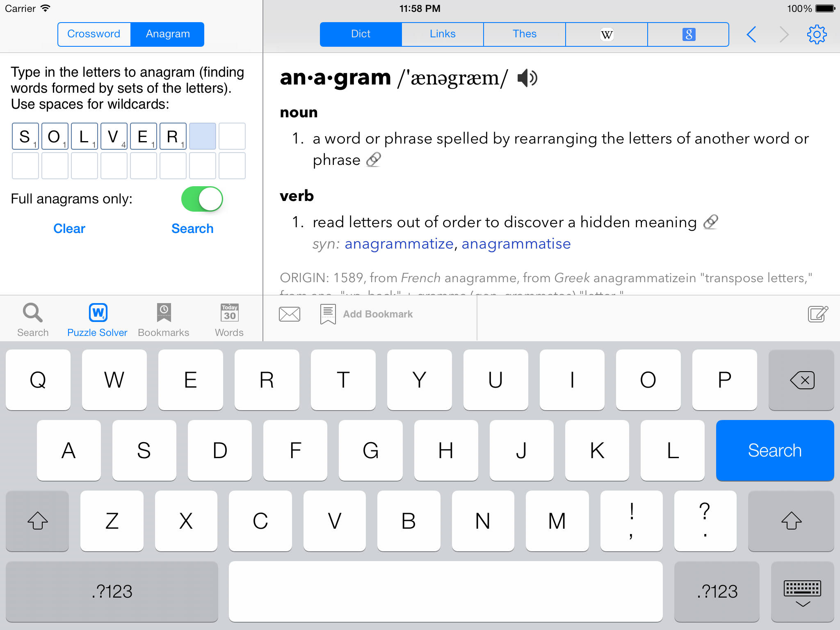The image size is (840, 630).
Task: Select the Thes tab
Action: tap(525, 34)
